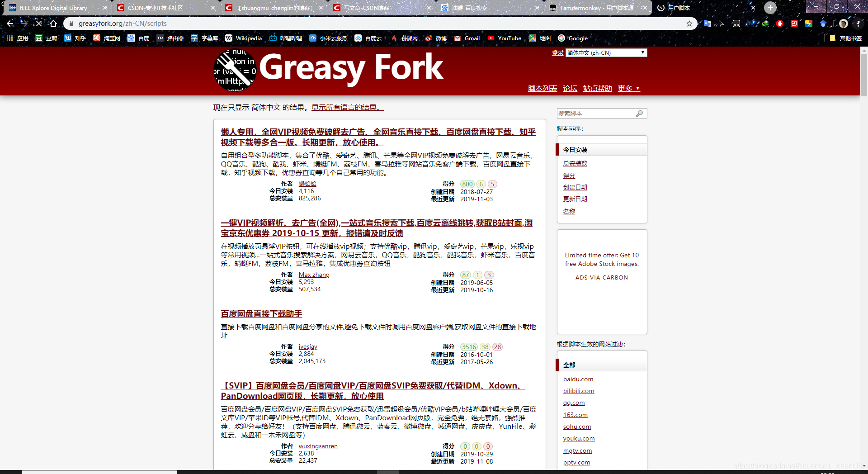Open the Gmail bookmark
868x474 pixels.
pos(467,38)
